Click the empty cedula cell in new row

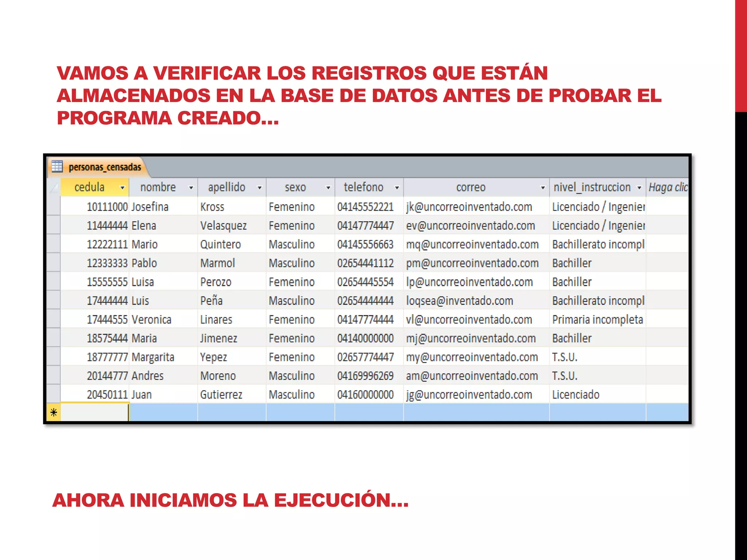(94, 412)
